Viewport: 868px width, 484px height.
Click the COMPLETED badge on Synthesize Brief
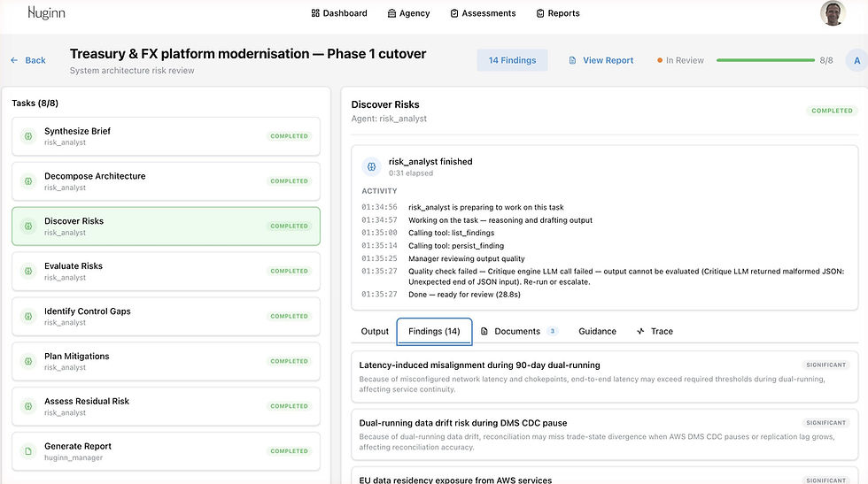pos(289,136)
